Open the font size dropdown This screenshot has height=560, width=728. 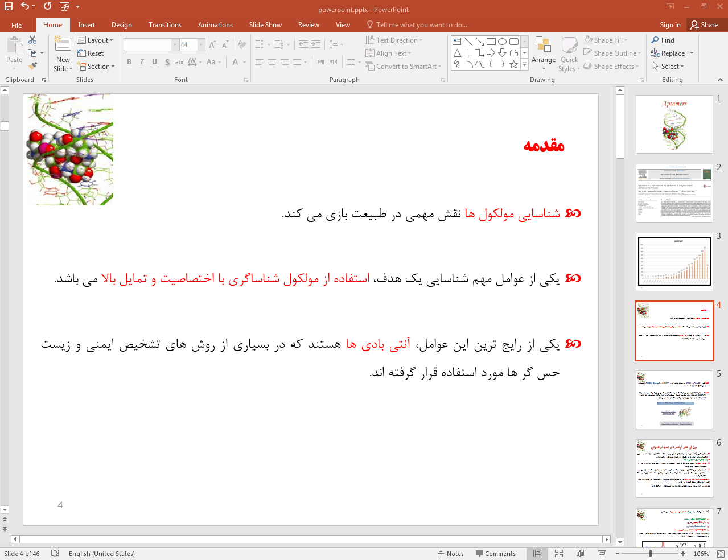pyautogui.click(x=201, y=44)
